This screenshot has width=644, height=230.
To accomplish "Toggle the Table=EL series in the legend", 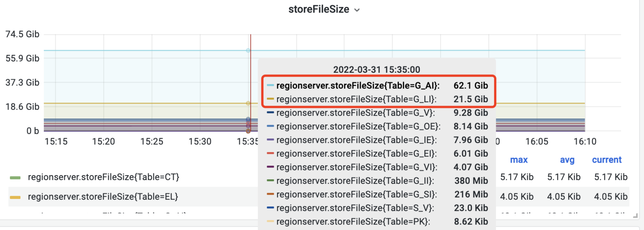I will point(103,197).
